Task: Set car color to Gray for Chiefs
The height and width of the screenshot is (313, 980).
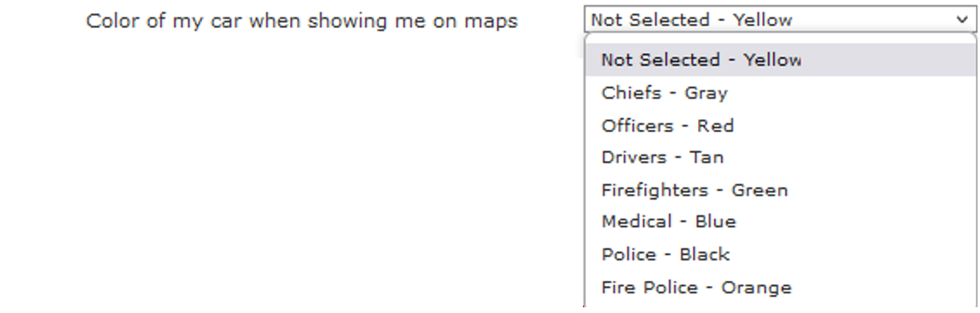Action: [780, 93]
